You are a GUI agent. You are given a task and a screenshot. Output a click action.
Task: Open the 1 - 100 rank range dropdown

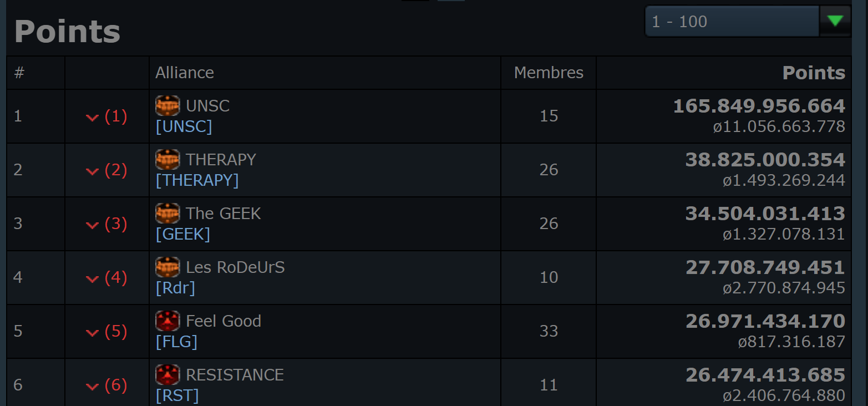pos(732,22)
